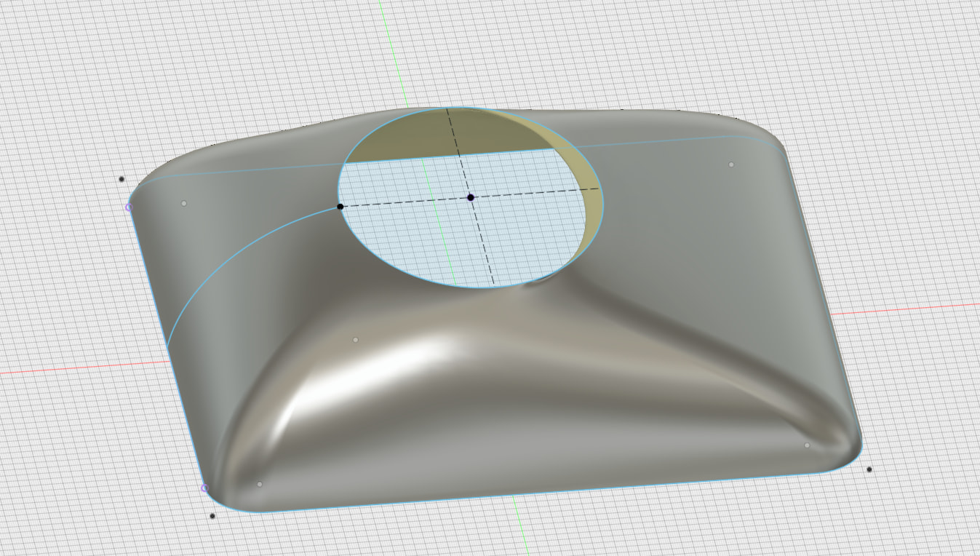Screen dimensions: 980x556
Task: Click purple circle marker at upper-left body edge
Action: pos(129,207)
